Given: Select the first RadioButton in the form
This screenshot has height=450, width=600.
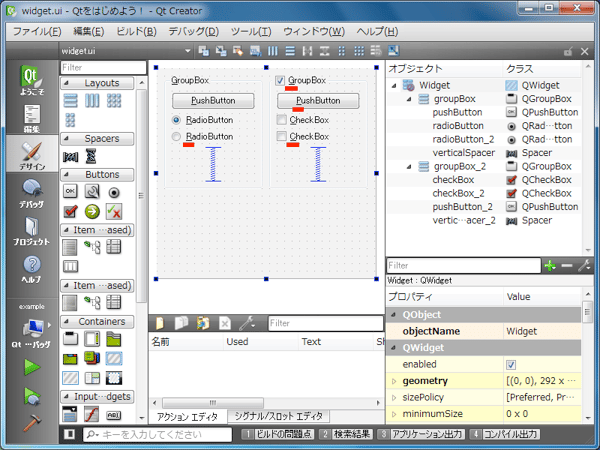Looking at the screenshot, I should pos(177,119).
